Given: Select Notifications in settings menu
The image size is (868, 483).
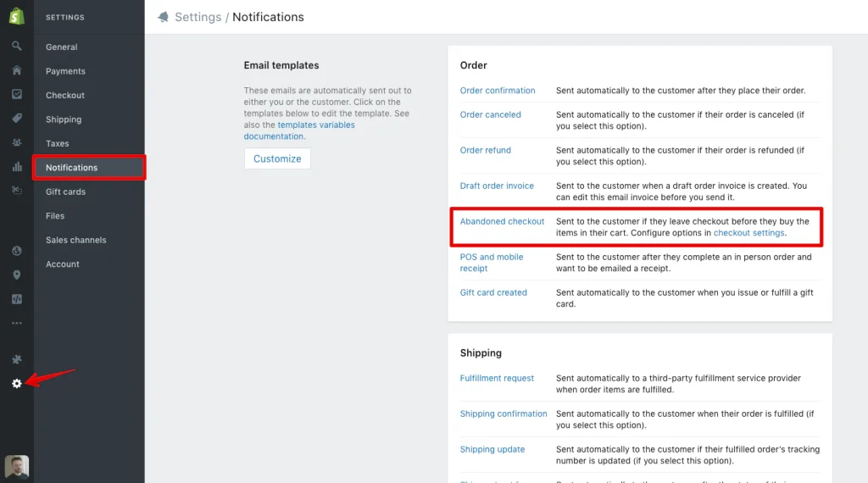Looking at the screenshot, I should pos(72,168).
